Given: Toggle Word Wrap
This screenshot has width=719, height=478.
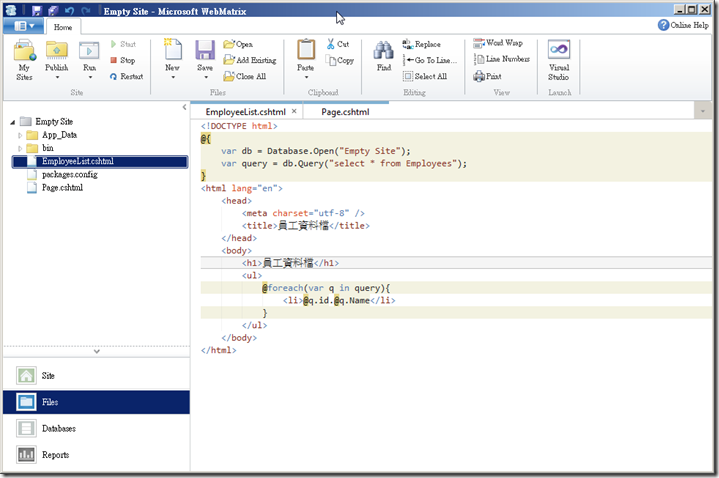Looking at the screenshot, I should point(498,43).
